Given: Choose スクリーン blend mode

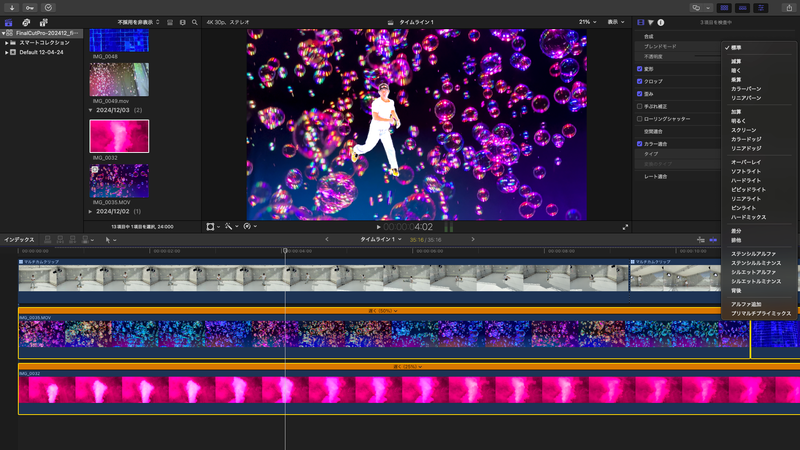Looking at the screenshot, I should [x=743, y=130].
